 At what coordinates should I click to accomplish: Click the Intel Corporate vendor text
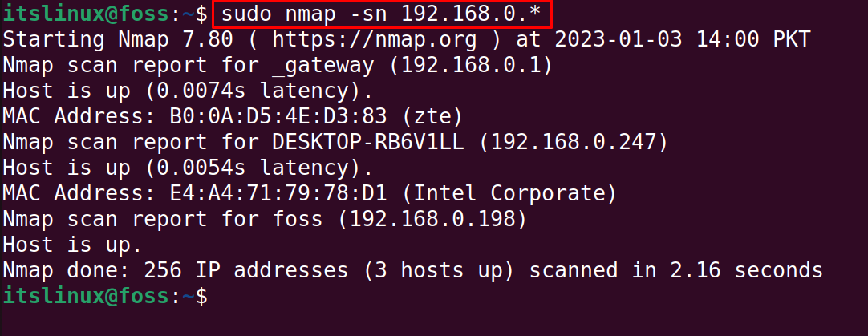508,195
